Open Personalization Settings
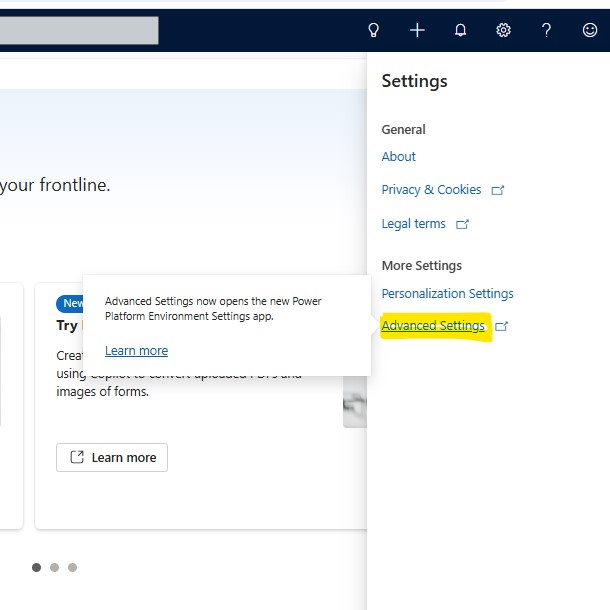Screen dimensions: 610x610 [x=447, y=294]
